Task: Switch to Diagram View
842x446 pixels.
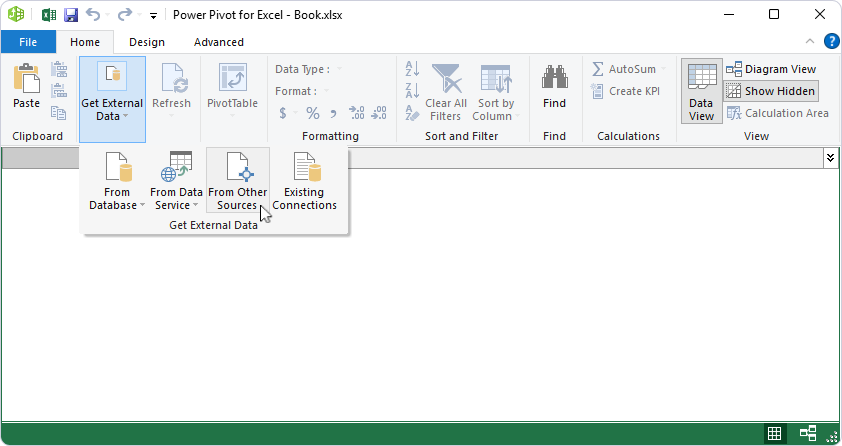Action: (x=771, y=69)
